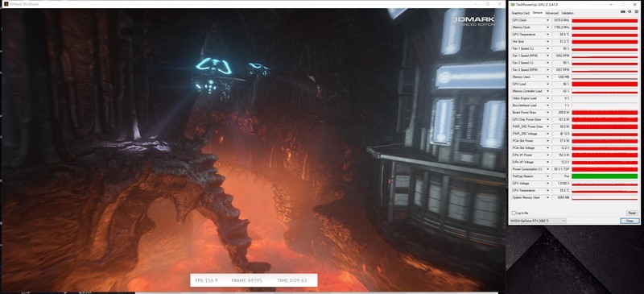Click the Close button in GPU-Z
This screenshot has width=644, height=294.
pyautogui.click(x=630, y=221)
